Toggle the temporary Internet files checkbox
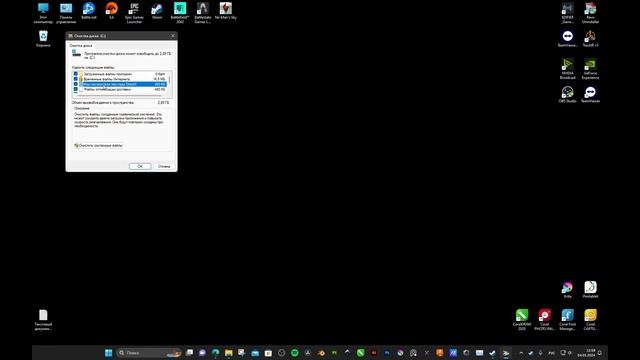 coord(76,79)
